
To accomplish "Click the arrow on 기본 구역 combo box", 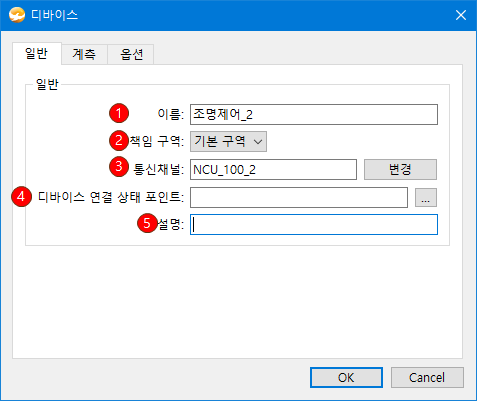I will click(258, 142).
